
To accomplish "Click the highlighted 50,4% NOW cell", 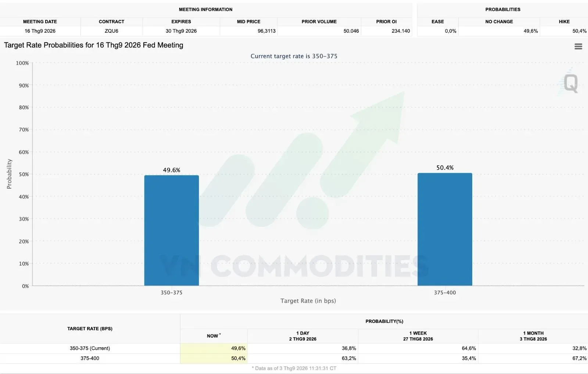I will pyautogui.click(x=214, y=358).
